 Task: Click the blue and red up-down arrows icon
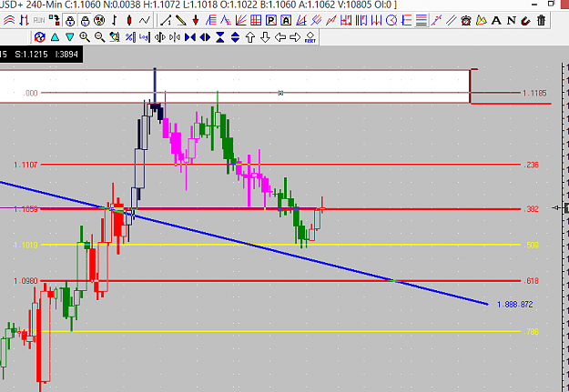tap(25, 20)
